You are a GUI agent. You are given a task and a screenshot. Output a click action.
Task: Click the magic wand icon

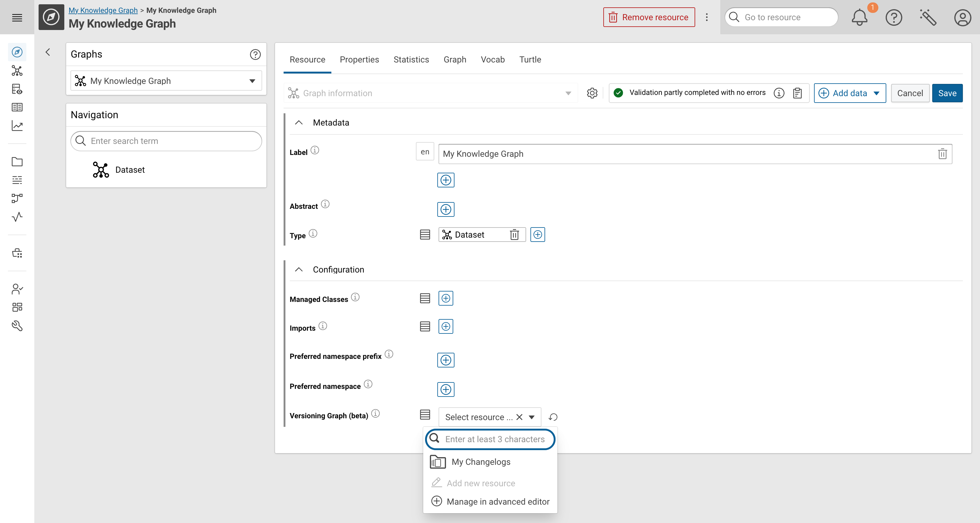point(928,17)
